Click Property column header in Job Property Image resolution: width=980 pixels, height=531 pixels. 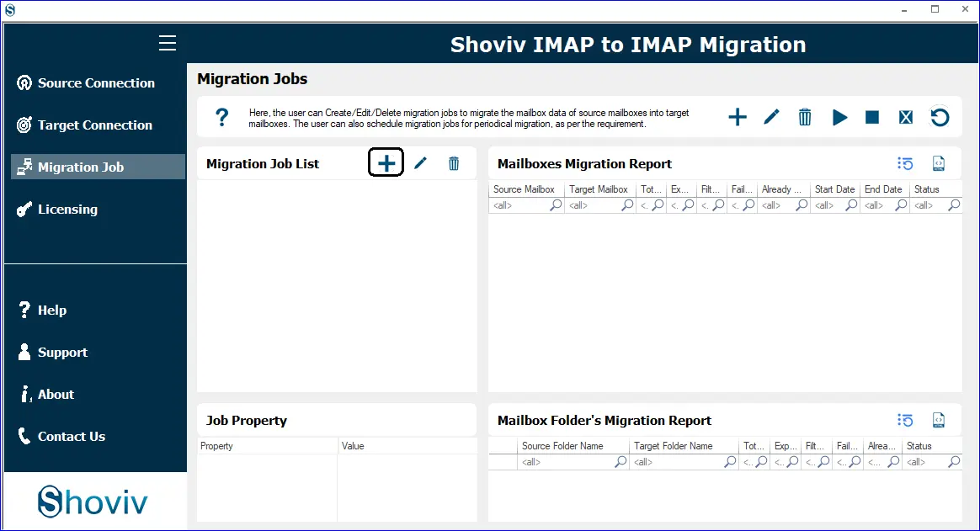(x=267, y=446)
